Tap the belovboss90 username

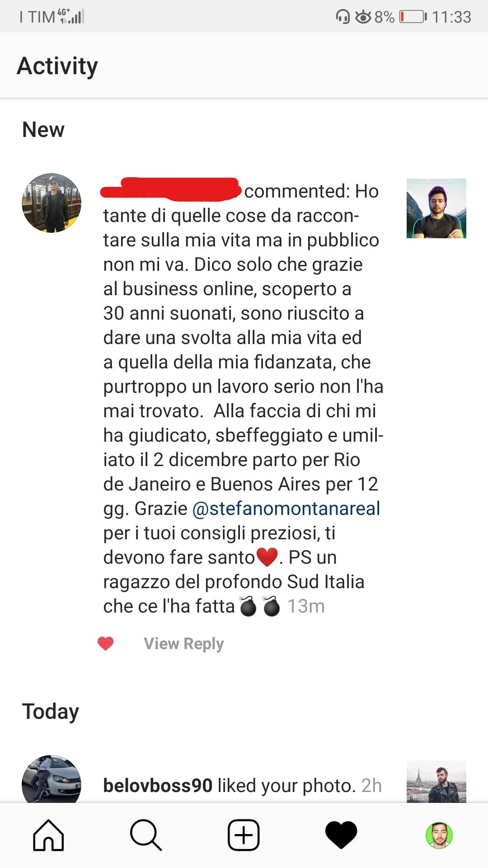[158, 785]
